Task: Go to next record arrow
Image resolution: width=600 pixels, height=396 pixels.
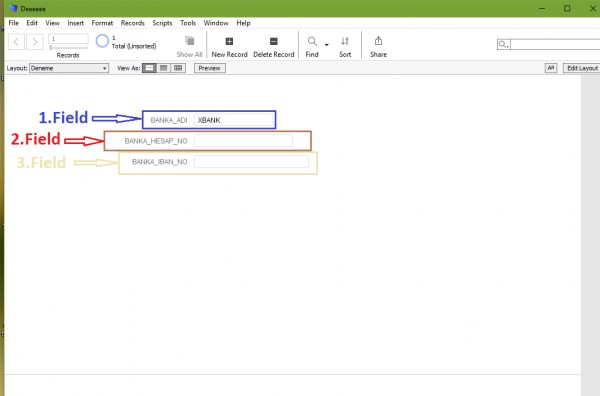Action: tap(35, 42)
